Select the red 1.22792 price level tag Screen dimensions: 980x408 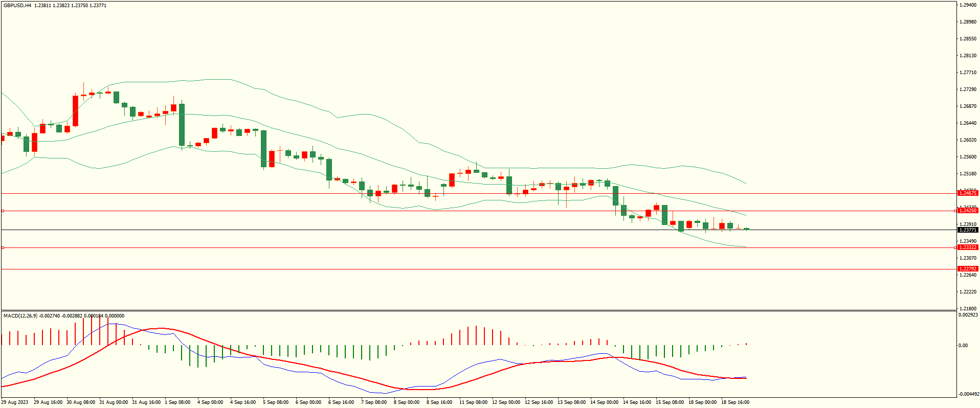point(967,269)
